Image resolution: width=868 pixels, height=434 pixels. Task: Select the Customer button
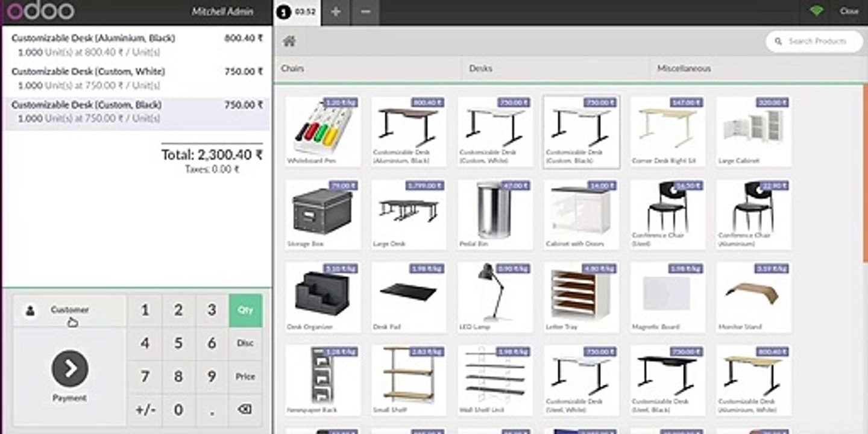tap(70, 310)
